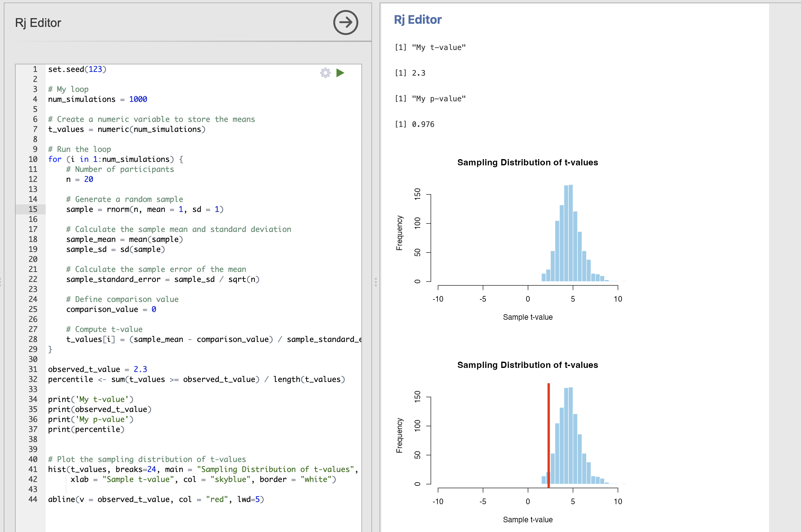801x532 pixels.
Task: Click the output value '[1] 2.3'
Action: pos(410,73)
